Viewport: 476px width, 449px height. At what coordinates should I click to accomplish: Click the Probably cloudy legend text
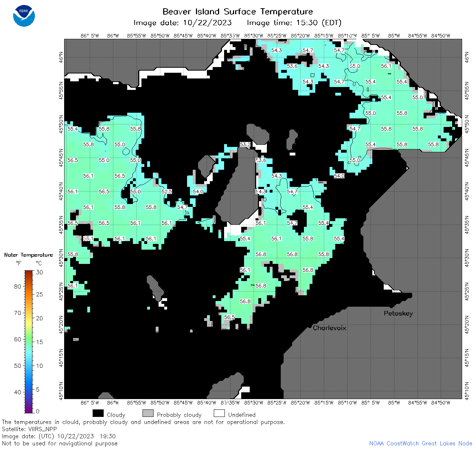[x=179, y=415]
